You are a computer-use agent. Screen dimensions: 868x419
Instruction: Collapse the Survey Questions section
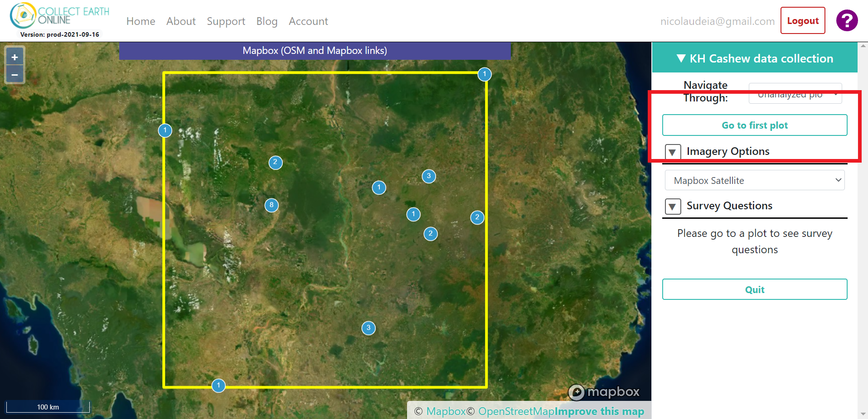click(x=673, y=207)
